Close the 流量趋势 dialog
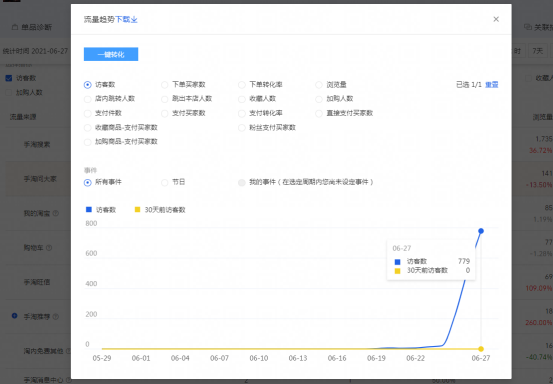Screen dimensions: 553x384 coord(496,19)
